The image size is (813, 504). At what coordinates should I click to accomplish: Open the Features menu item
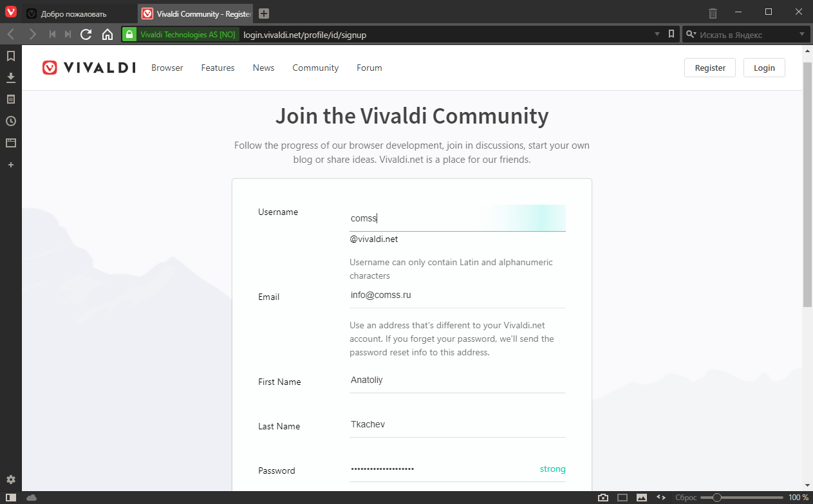218,68
